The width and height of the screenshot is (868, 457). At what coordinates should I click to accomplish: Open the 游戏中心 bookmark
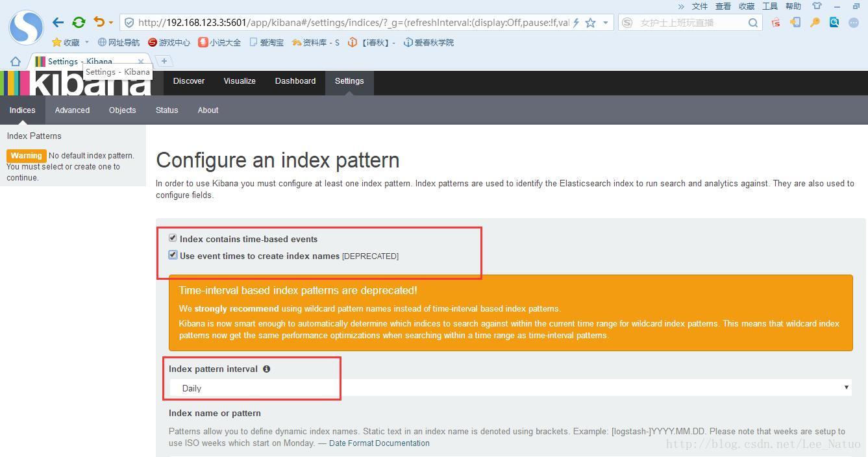click(169, 42)
